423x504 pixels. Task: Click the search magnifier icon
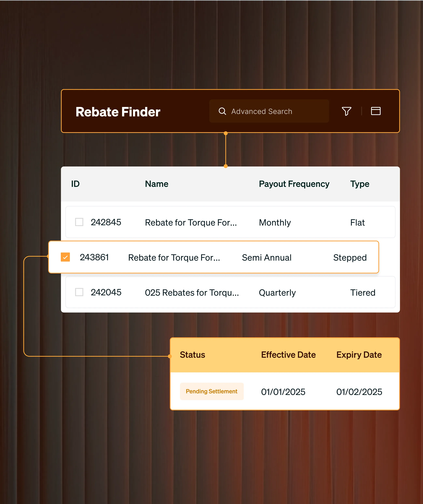tap(222, 111)
